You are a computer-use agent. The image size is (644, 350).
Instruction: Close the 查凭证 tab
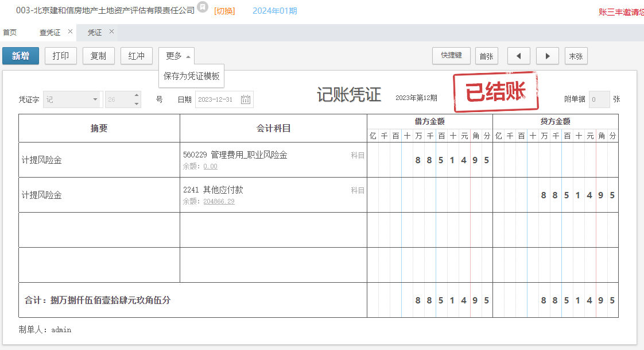70,32
